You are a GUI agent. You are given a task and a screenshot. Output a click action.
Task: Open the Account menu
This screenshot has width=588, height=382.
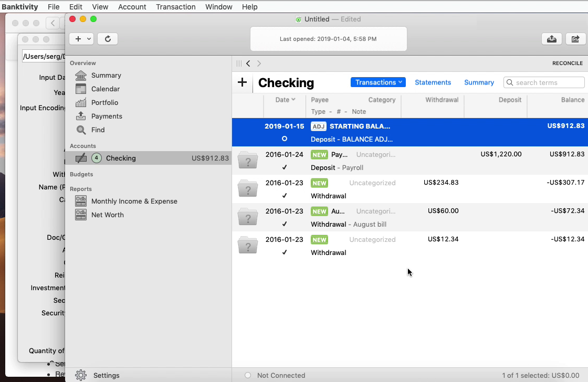(x=132, y=7)
